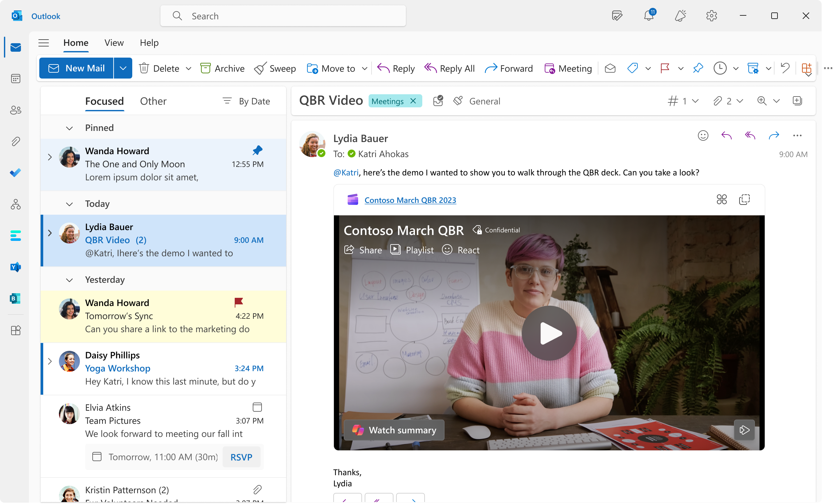
Task: Open the Move to dropdown arrow
Action: point(364,69)
